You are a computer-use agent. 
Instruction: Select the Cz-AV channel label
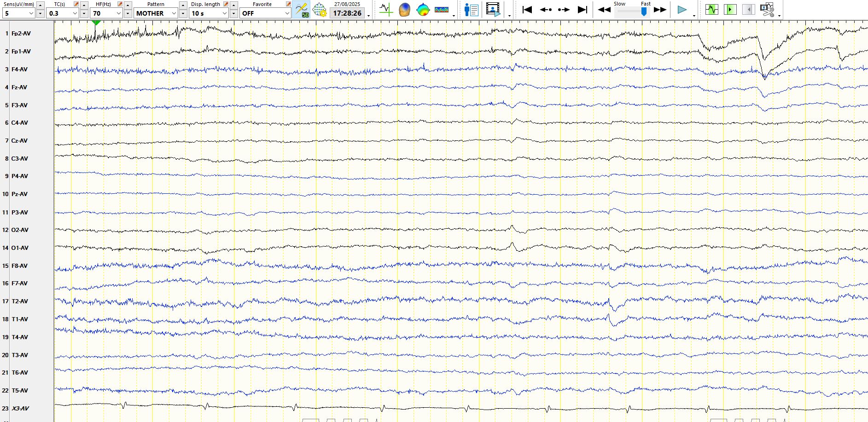19,141
